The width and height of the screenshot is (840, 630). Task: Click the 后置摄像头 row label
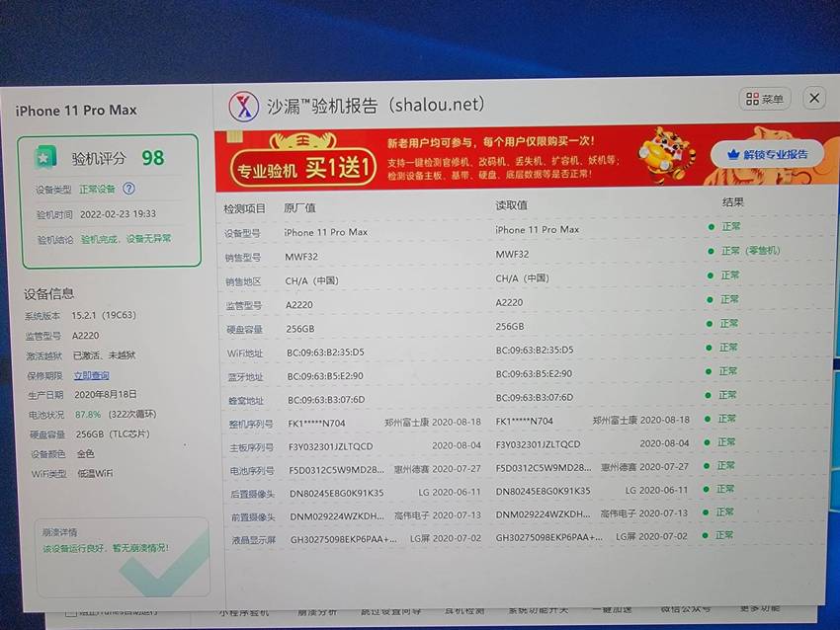coord(252,494)
